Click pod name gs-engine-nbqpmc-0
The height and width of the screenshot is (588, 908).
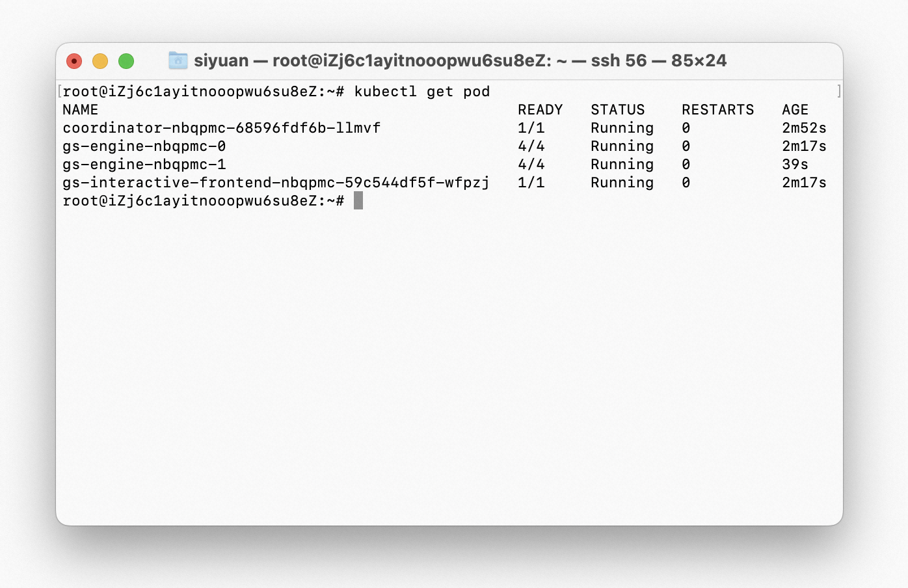point(144,146)
